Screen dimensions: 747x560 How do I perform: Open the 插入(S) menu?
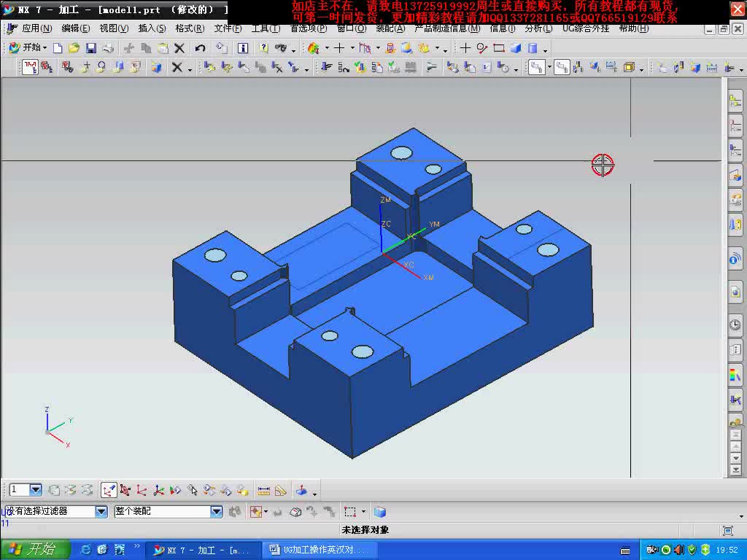pos(152,28)
